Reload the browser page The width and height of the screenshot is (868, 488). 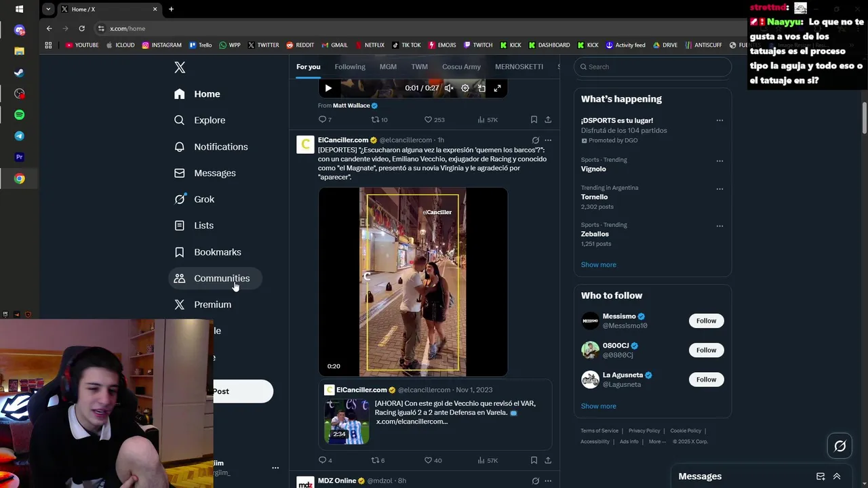(x=81, y=28)
